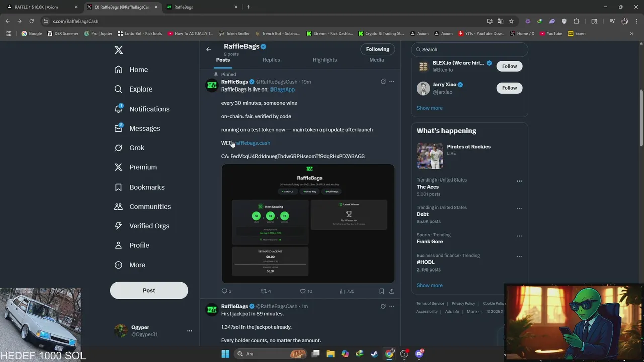Screen dimensions: 644x362
Task: Open Pro | Jupiter bookmark
Action: tap(98, 34)
